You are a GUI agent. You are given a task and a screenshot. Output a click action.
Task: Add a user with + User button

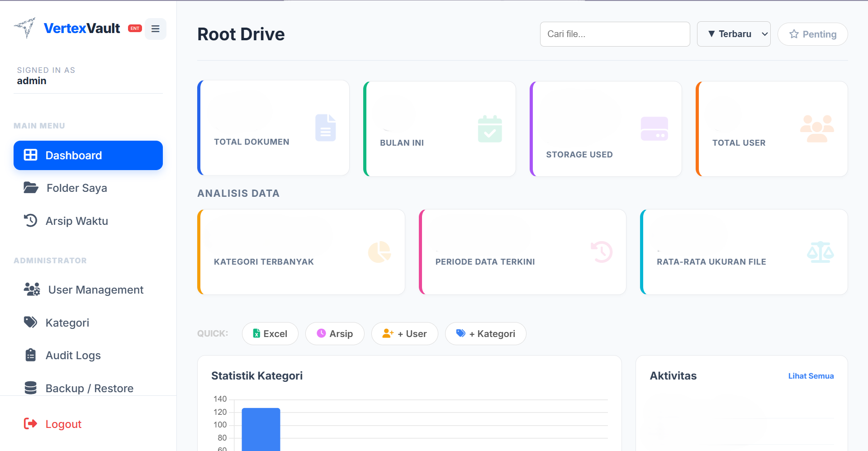[405, 334]
